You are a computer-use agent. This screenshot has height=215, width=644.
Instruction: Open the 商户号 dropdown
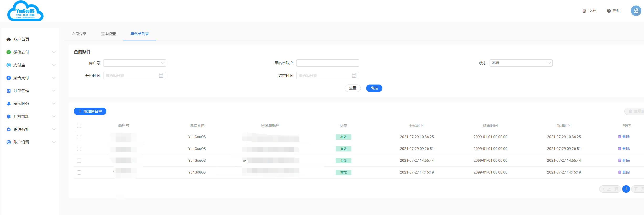[135, 63]
